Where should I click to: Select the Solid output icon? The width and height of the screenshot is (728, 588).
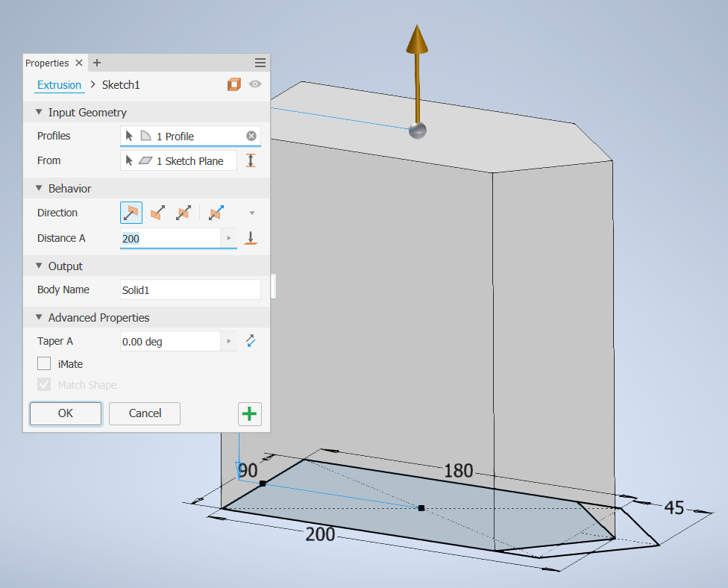pos(236,84)
